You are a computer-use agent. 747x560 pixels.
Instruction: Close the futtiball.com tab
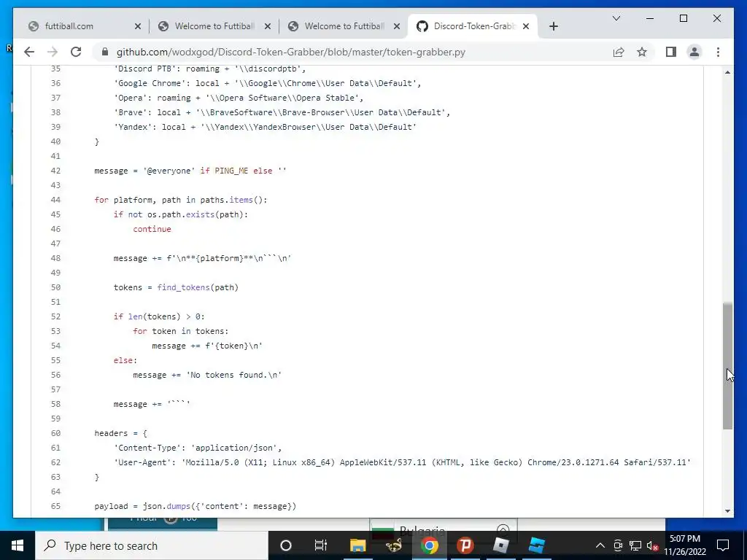(138, 26)
